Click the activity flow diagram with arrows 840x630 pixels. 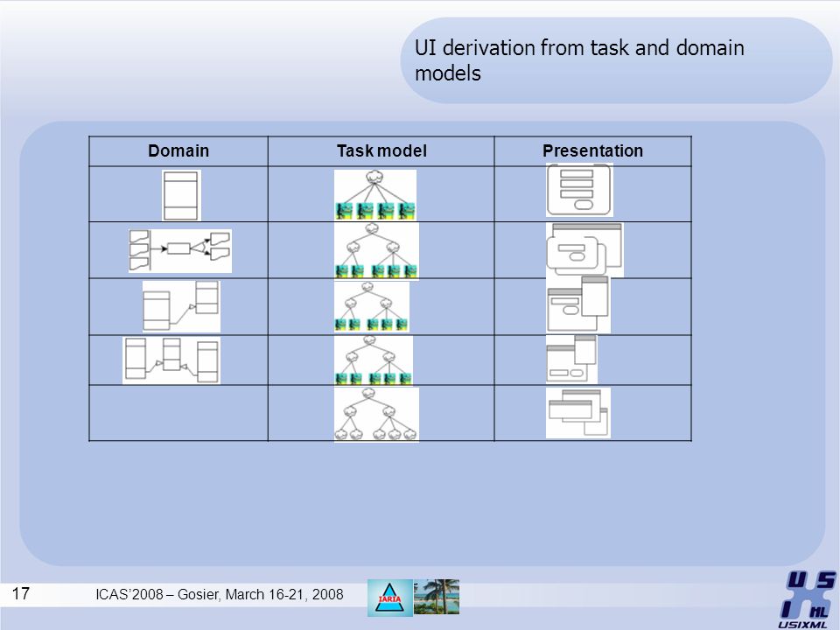click(x=180, y=251)
